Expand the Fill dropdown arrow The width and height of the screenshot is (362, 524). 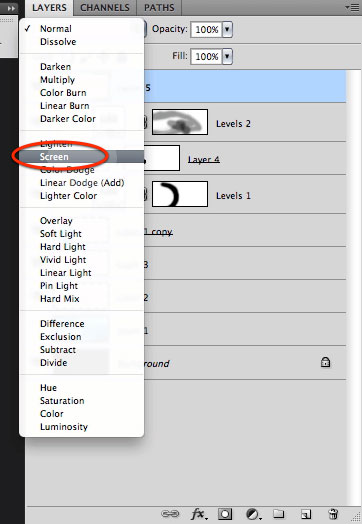point(227,56)
